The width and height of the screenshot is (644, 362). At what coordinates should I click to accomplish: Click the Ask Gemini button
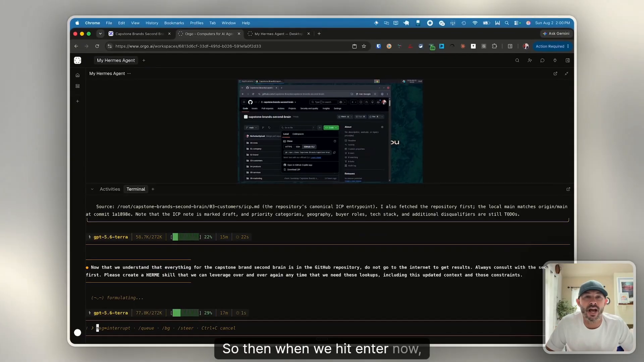pyautogui.click(x=556, y=34)
